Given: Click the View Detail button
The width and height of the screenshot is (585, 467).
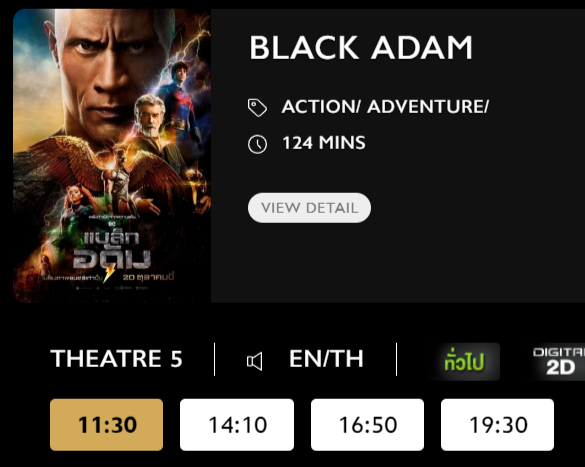Looking at the screenshot, I should pos(309,208).
